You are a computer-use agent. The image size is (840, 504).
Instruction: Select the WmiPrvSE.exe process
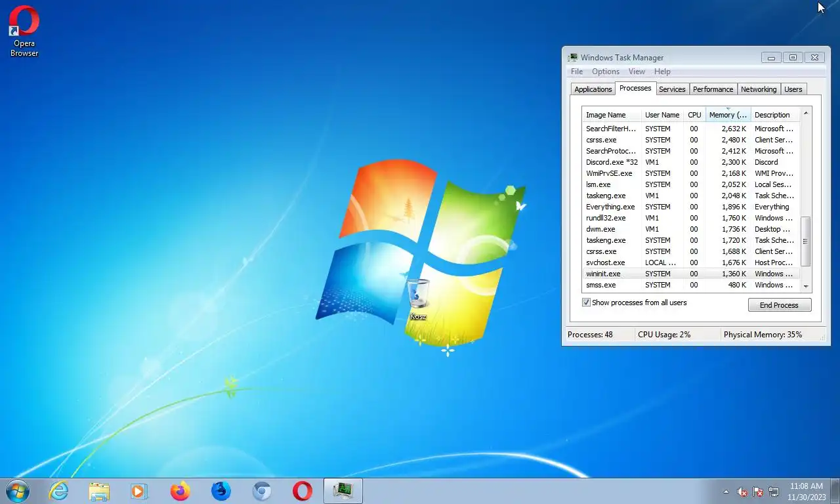[x=691, y=173]
